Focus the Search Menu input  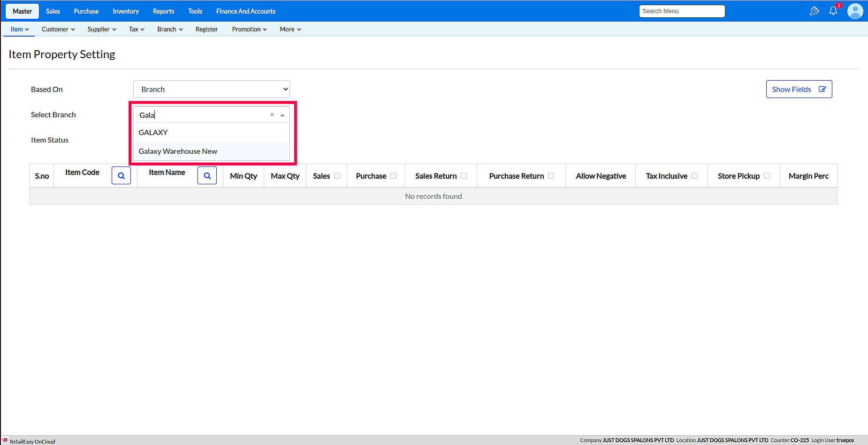[682, 11]
